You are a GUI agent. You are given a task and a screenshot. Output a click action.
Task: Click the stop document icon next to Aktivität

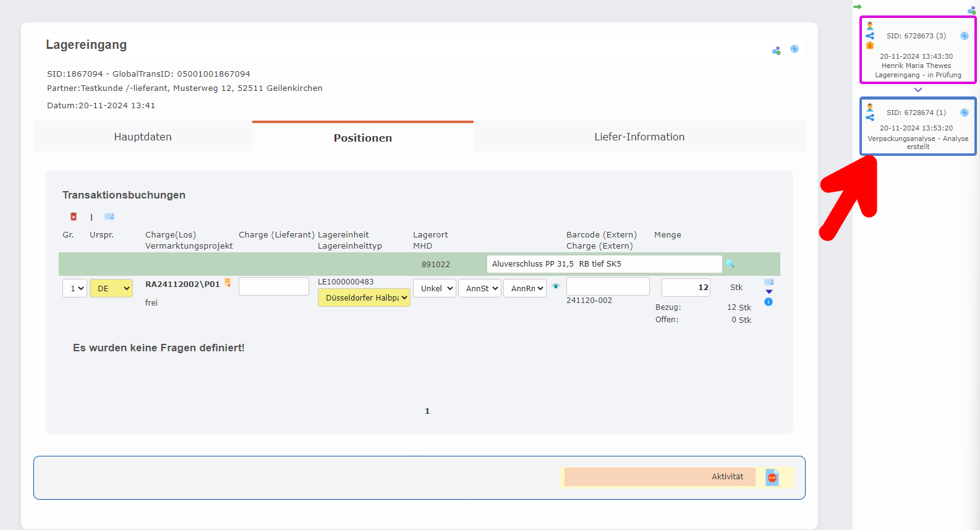point(772,477)
